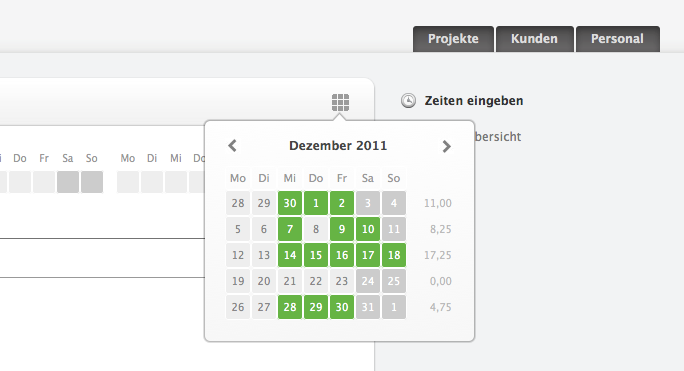Click the partially hidden Übersicht link

pos(498,137)
